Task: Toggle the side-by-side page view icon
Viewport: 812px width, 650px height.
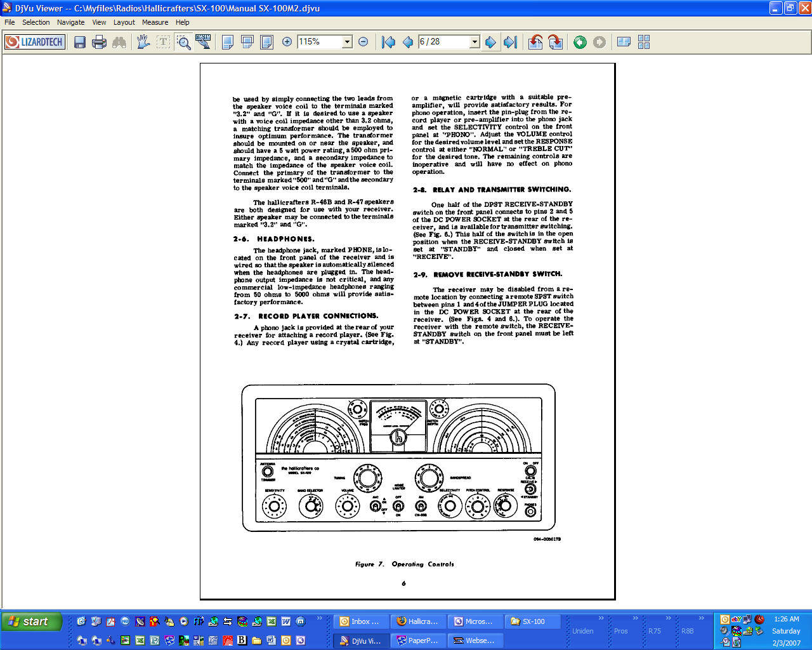Action: [624, 42]
